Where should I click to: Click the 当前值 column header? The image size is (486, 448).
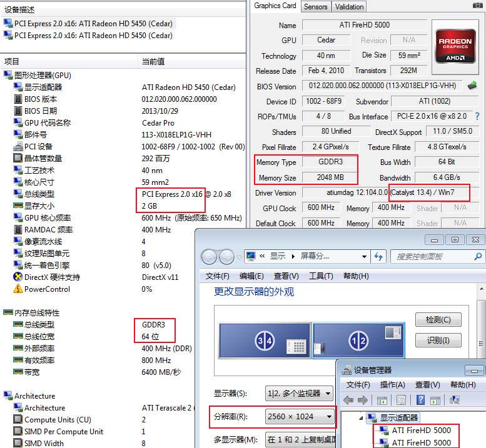point(191,61)
